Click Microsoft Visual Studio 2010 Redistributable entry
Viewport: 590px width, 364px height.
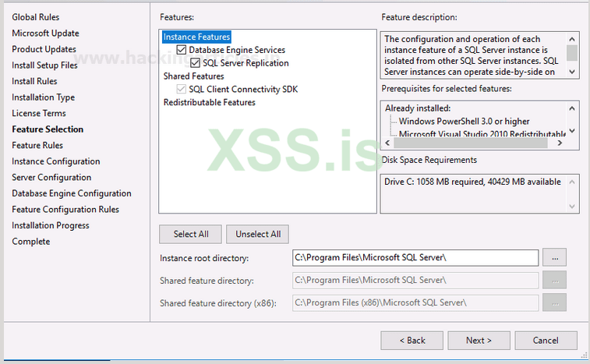point(482,134)
